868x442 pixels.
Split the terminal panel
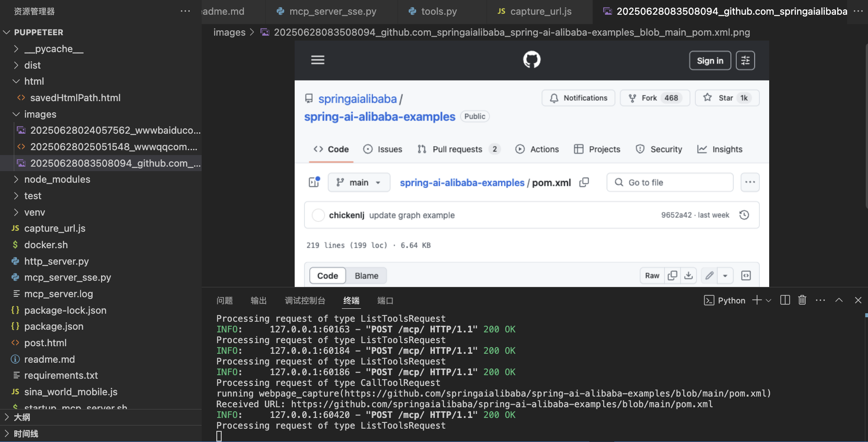(x=785, y=300)
